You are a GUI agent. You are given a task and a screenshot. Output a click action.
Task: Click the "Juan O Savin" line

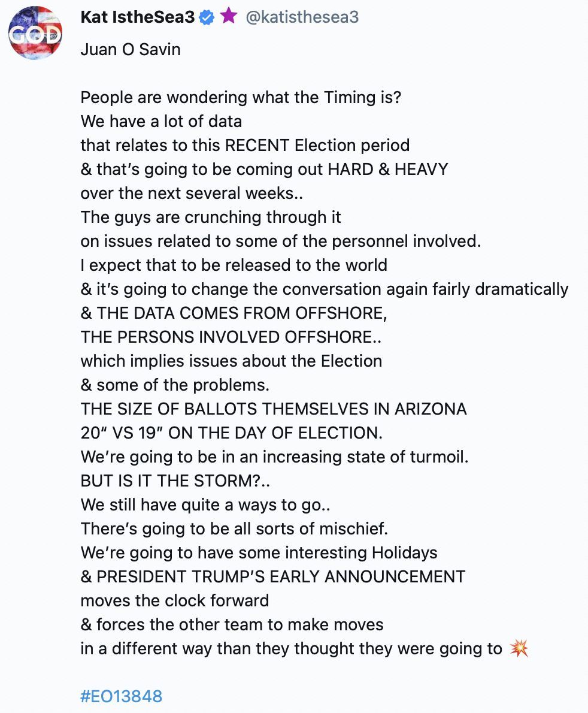coord(131,49)
